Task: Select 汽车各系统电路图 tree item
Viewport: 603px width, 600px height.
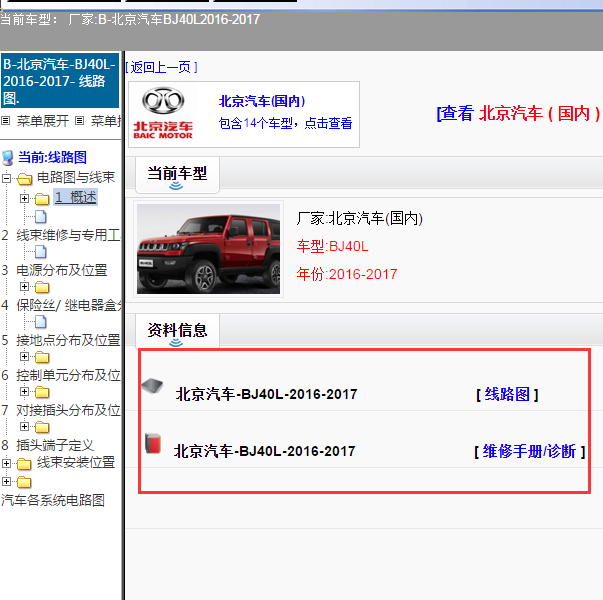Action: point(53,500)
